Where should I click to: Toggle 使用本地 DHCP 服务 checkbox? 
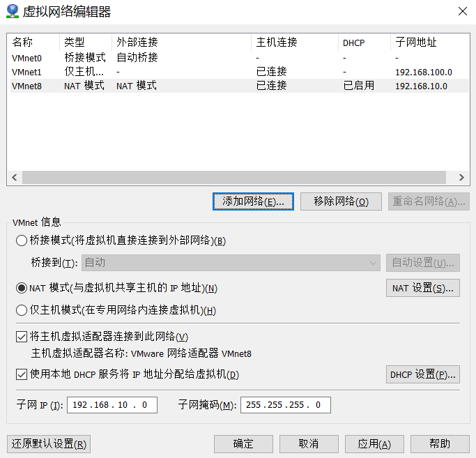point(22,374)
